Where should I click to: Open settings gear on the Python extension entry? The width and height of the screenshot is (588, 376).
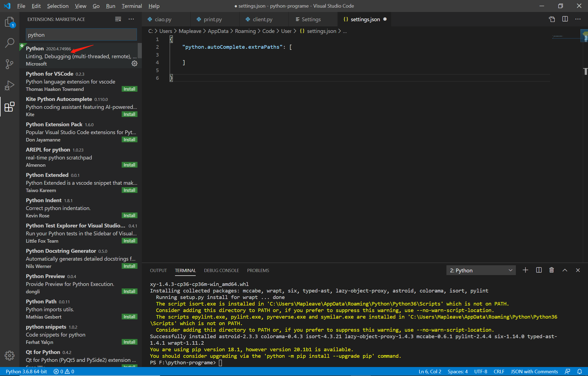pos(134,63)
